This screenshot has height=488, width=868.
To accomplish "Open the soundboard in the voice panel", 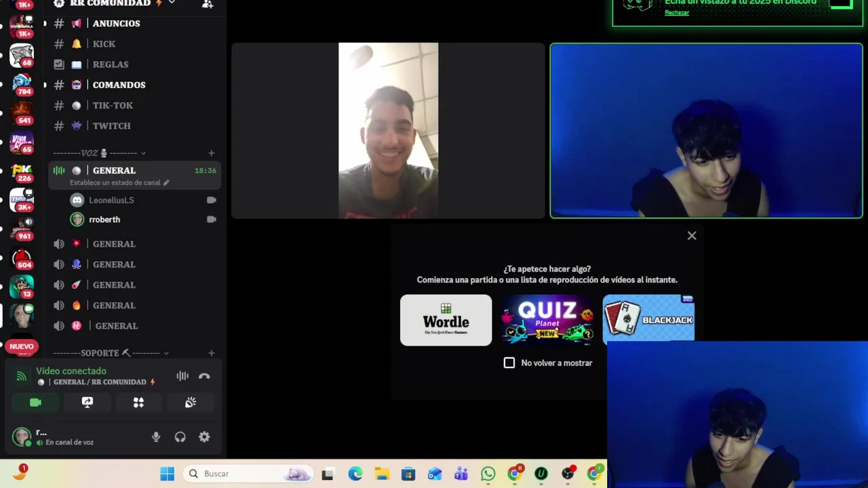I will pyautogui.click(x=191, y=403).
